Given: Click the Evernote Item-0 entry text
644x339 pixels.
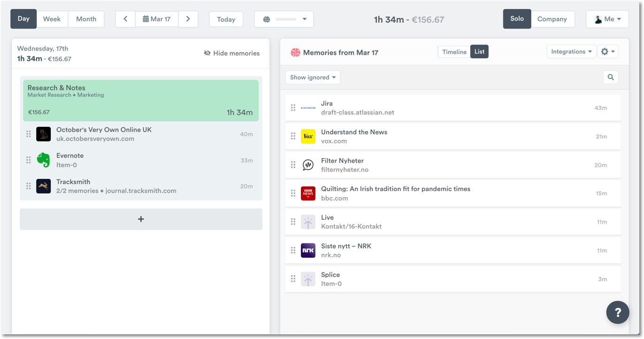Looking at the screenshot, I should (x=70, y=160).
